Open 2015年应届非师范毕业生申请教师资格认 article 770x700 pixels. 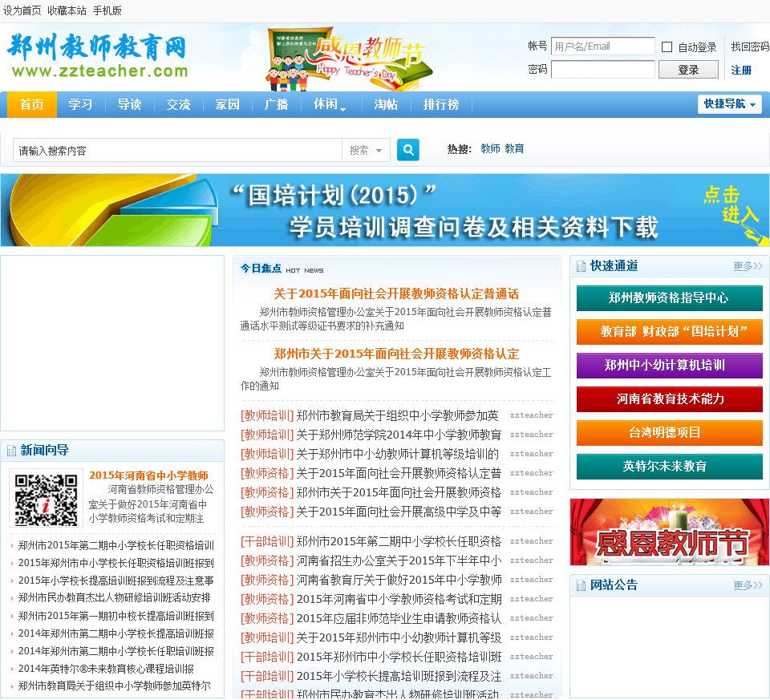click(399, 618)
